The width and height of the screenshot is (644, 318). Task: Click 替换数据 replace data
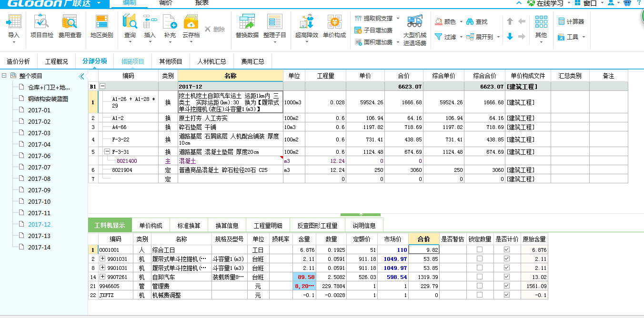[247, 27]
